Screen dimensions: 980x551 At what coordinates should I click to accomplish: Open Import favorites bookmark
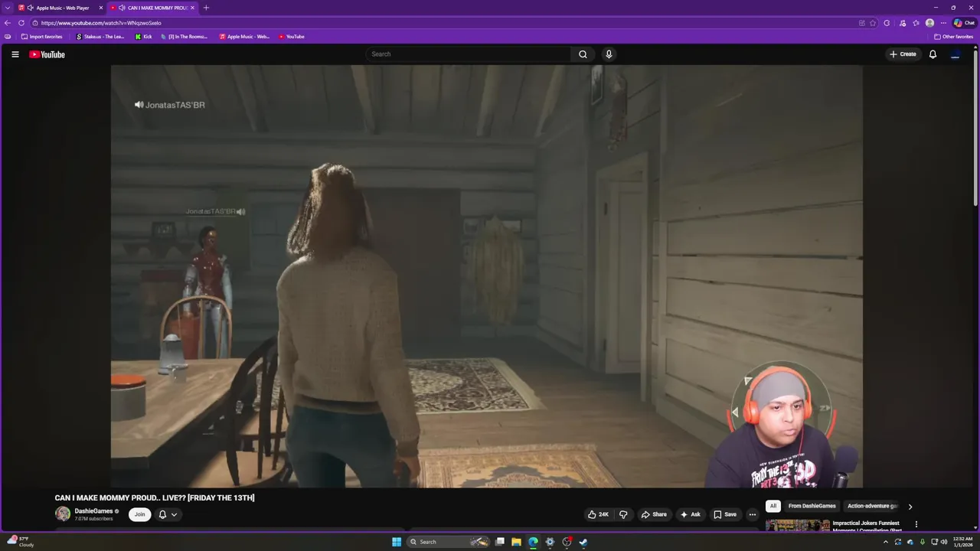pyautogui.click(x=42, y=37)
